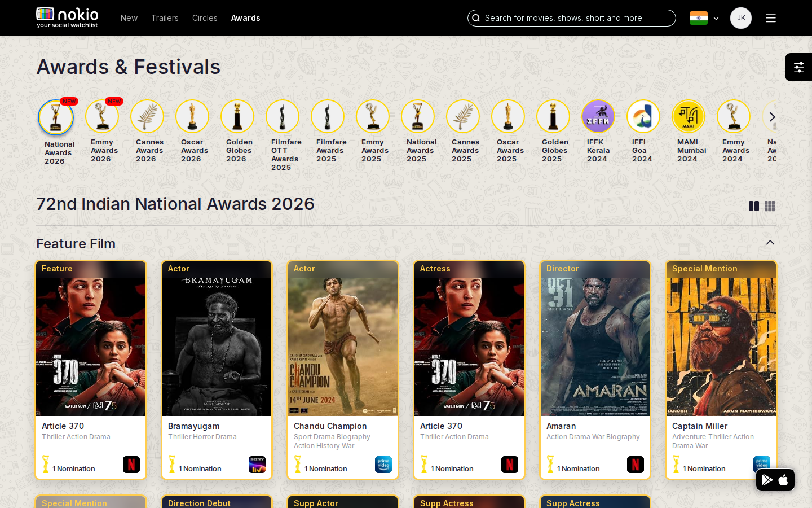Click the Awards & Festivals heading
This screenshot has height=508, width=812.
pos(129,67)
